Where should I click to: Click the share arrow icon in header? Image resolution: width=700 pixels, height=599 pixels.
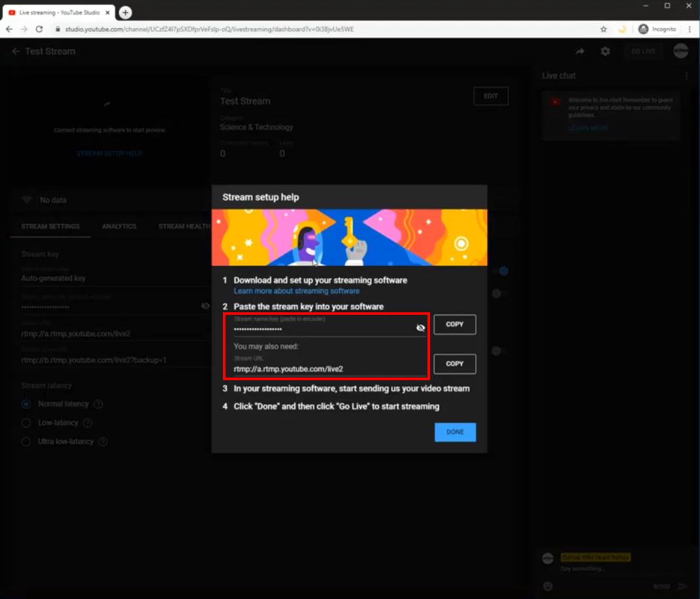[x=580, y=52]
